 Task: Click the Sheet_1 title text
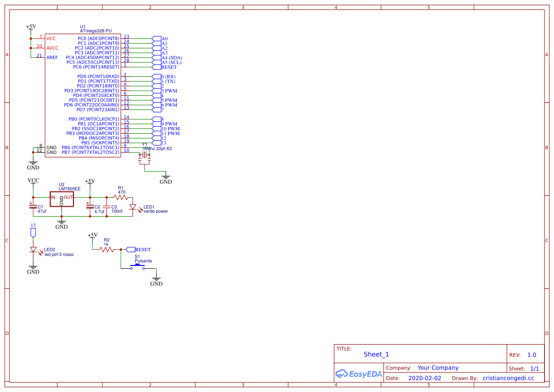point(376,354)
